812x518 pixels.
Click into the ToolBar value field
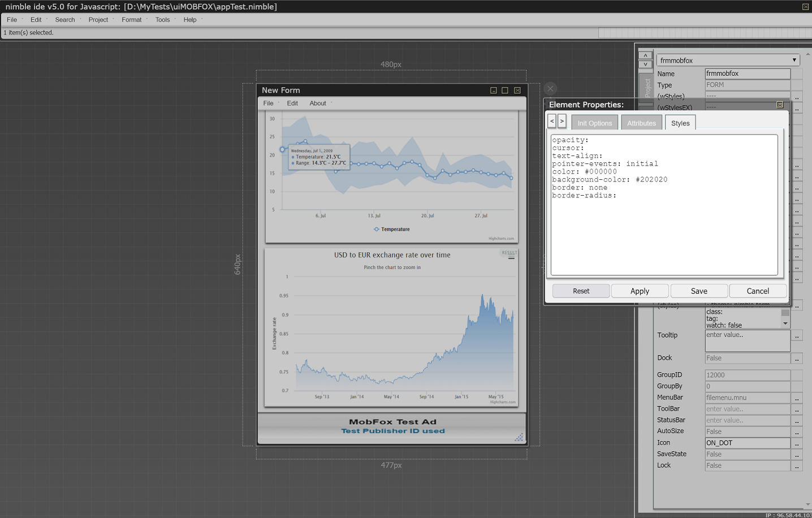748,409
